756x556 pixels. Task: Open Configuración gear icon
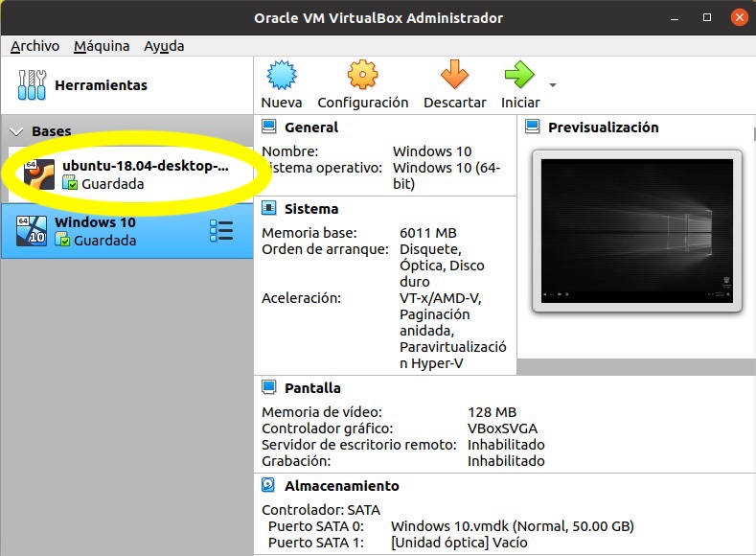(x=362, y=74)
